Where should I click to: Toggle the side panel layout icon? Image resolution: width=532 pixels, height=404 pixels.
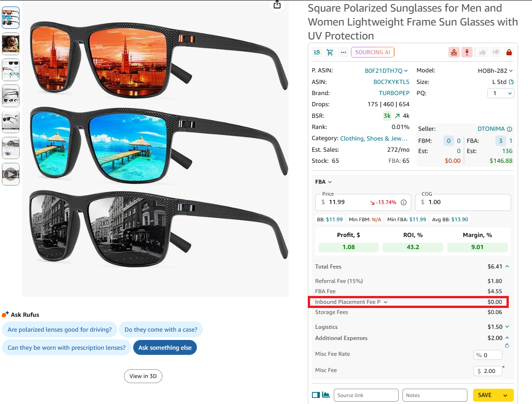click(x=316, y=395)
